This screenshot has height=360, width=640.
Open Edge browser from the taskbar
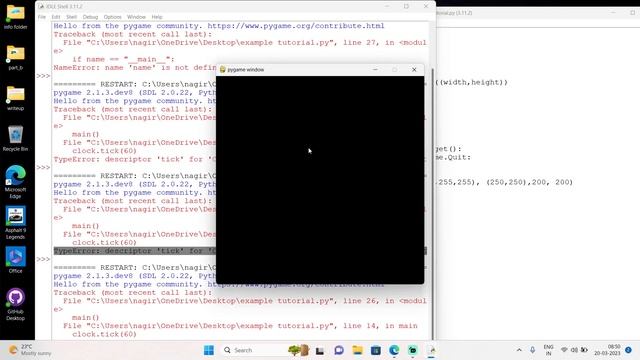[394, 350]
